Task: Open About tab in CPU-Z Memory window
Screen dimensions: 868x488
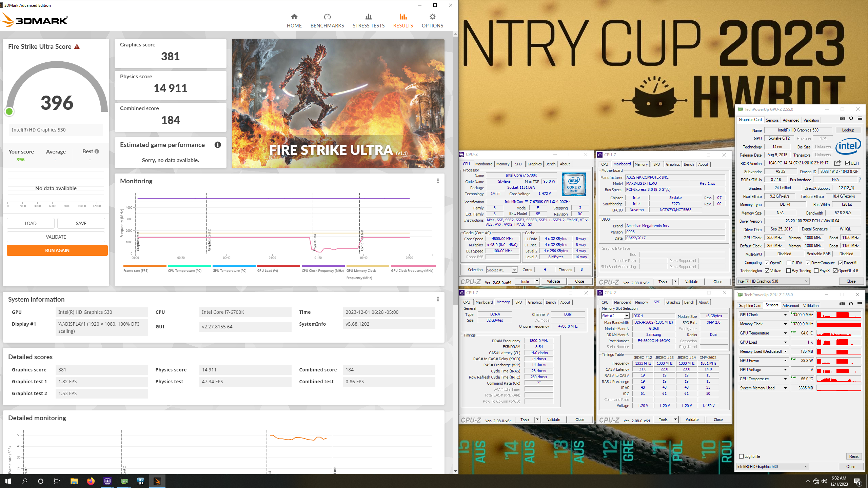Action: click(x=565, y=302)
